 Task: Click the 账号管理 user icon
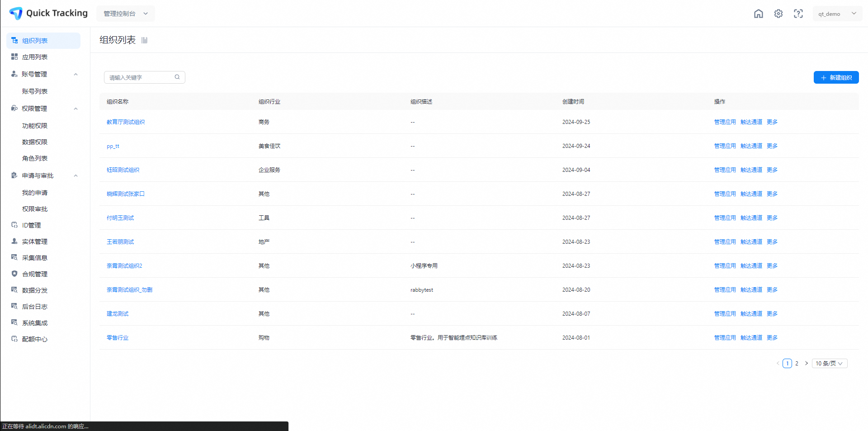14,74
